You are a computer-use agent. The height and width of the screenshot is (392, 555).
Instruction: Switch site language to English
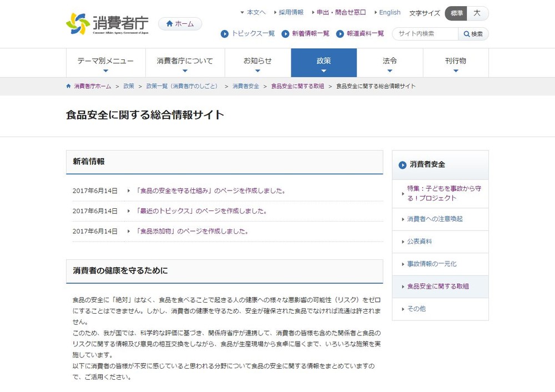tap(390, 13)
